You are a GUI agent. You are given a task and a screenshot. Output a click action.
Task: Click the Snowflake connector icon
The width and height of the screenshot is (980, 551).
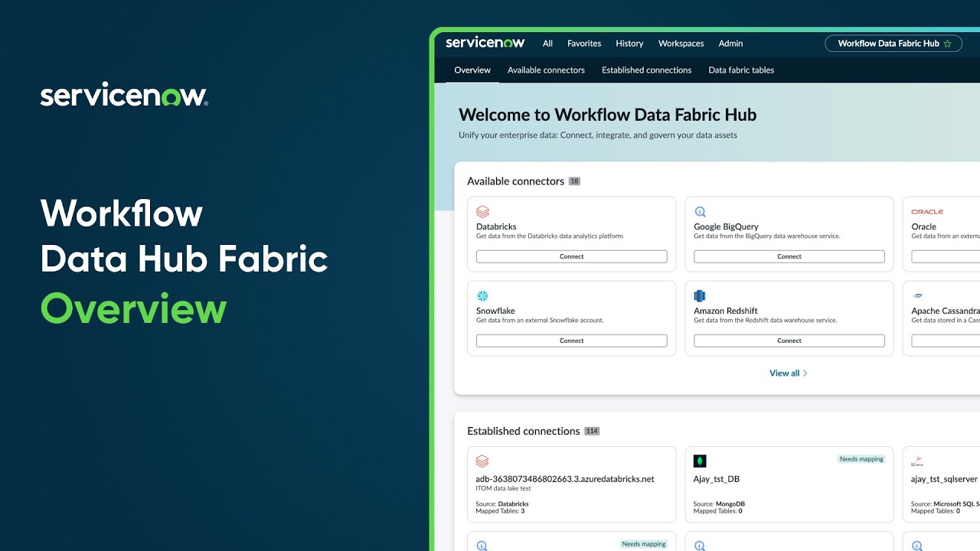[482, 296]
